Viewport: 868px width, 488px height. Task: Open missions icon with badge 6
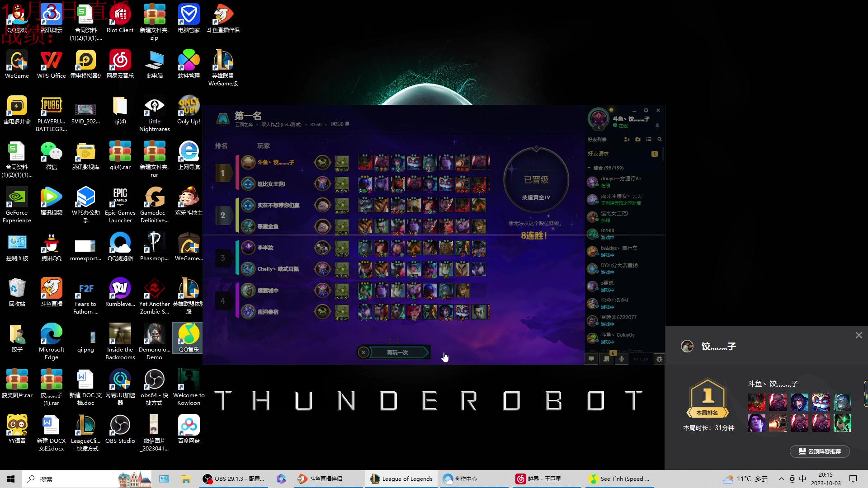tap(607, 358)
